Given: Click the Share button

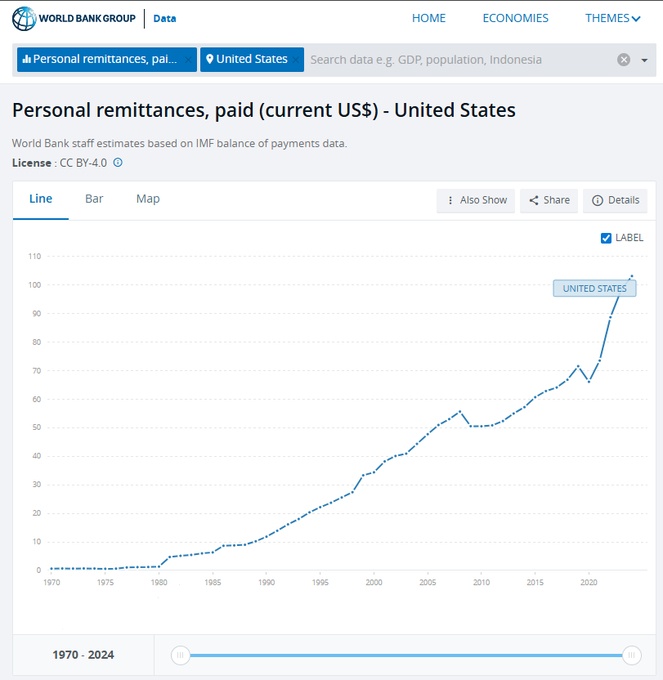Looking at the screenshot, I should point(549,200).
